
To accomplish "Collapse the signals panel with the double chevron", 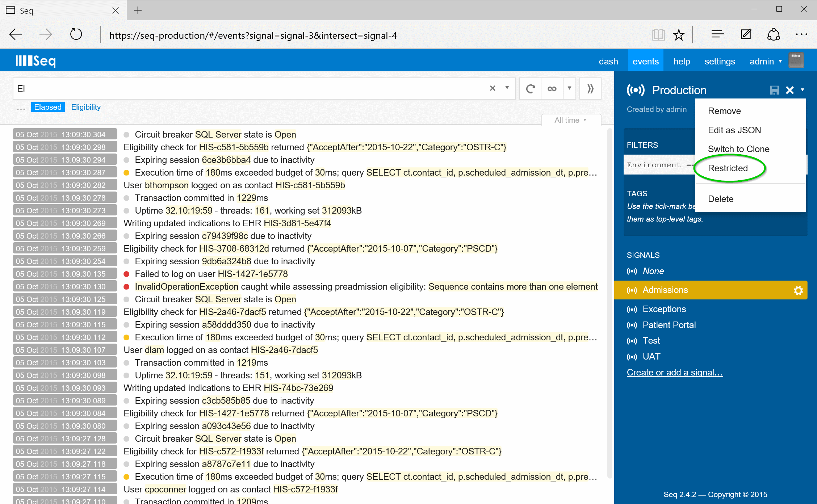I will pyautogui.click(x=590, y=89).
